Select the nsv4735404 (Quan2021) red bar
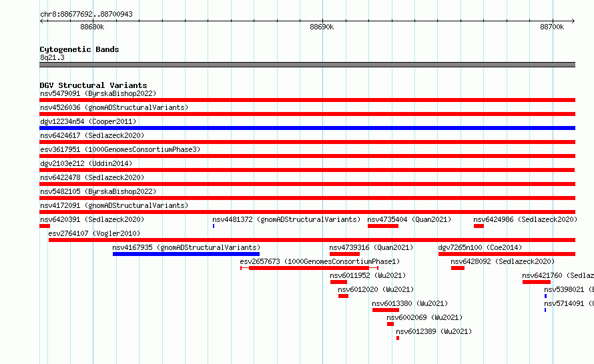594x364 pixels. (383, 226)
